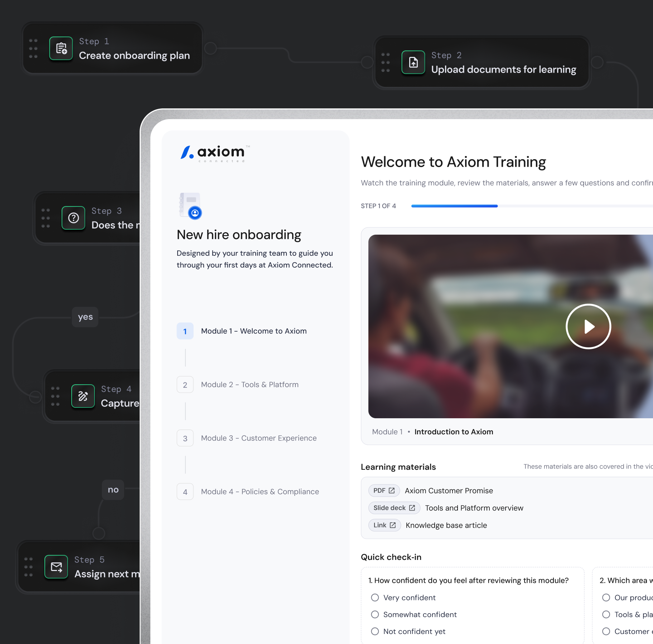Image resolution: width=653 pixels, height=644 pixels.
Task: Select Somewhat confident radio option
Action: coord(375,614)
